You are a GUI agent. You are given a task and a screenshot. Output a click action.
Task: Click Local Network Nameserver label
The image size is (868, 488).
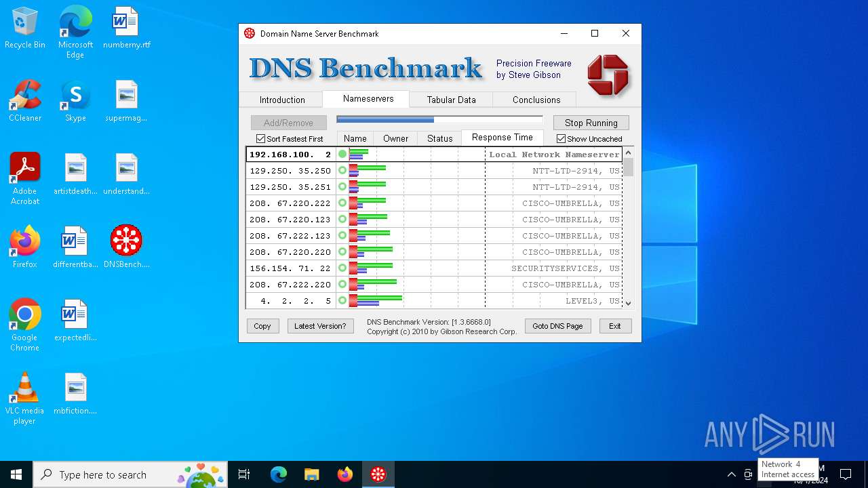point(554,155)
